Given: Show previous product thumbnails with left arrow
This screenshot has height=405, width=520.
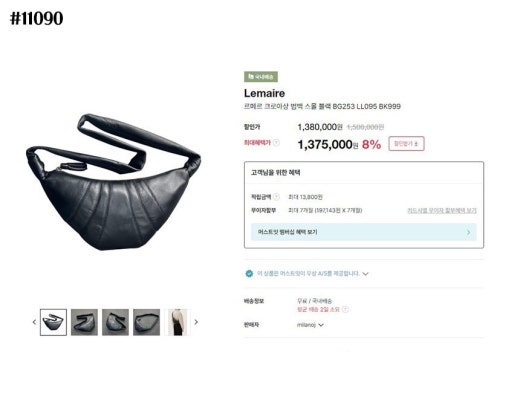Looking at the screenshot, I should 34,322.
